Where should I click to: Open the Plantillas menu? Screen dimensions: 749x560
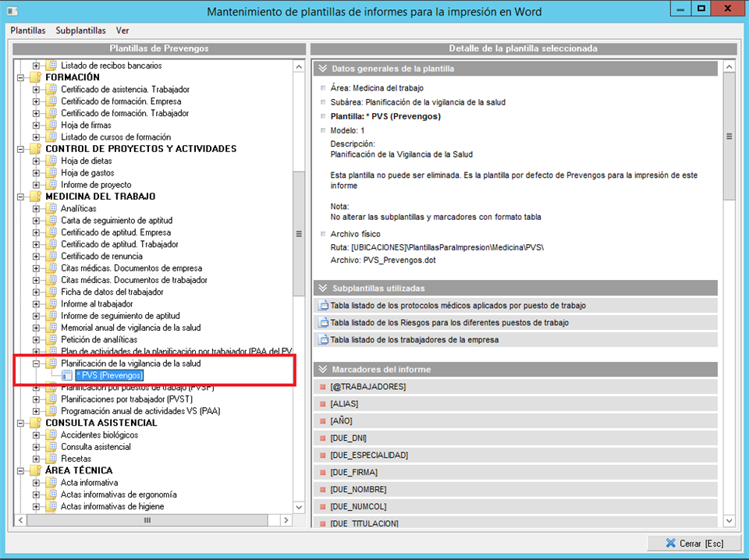(28, 30)
